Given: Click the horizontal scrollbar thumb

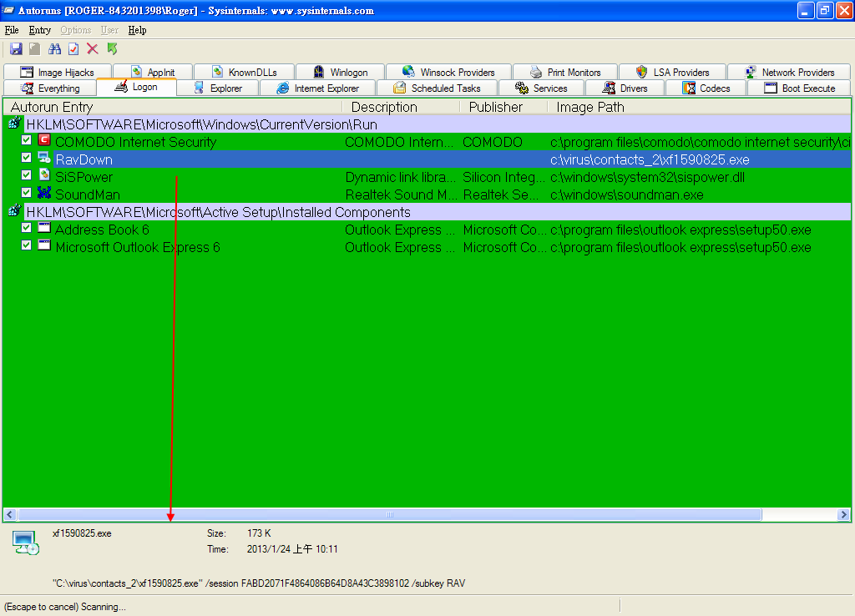Looking at the screenshot, I should click(389, 514).
